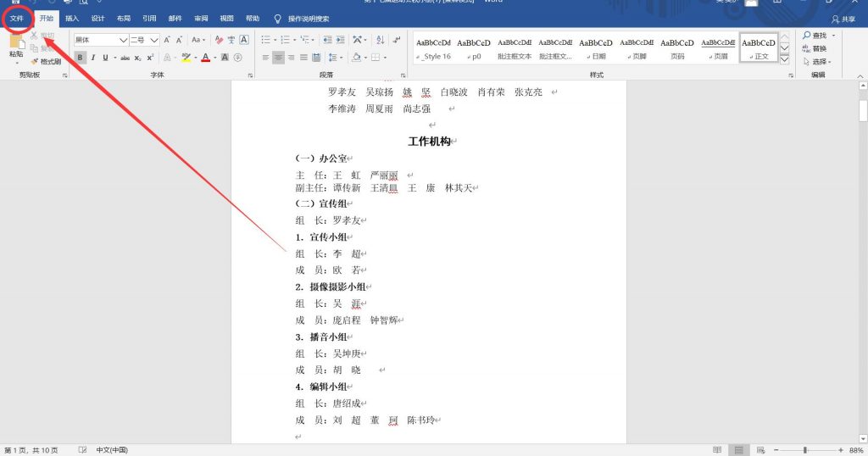
Task: Click the text effects outlined A icon
Action: [x=167, y=57]
